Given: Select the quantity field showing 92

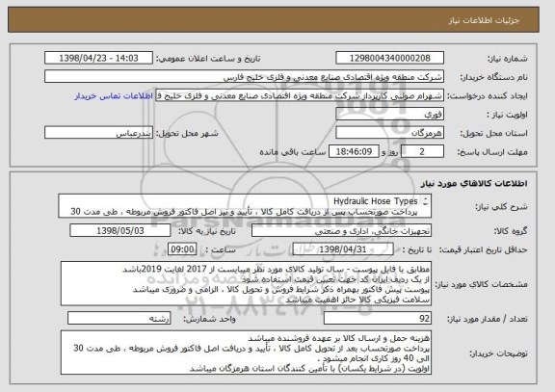Looking at the screenshot, I should tap(378, 319).
